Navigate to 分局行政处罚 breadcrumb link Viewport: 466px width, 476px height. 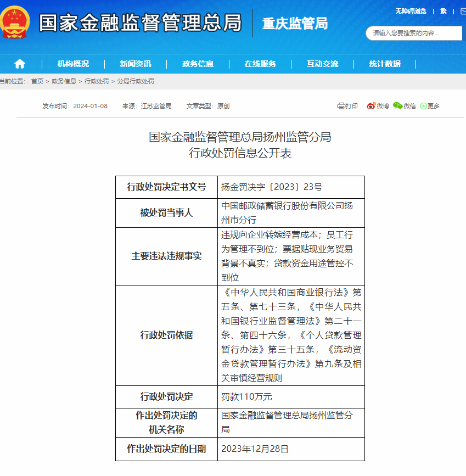tap(136, 81)
